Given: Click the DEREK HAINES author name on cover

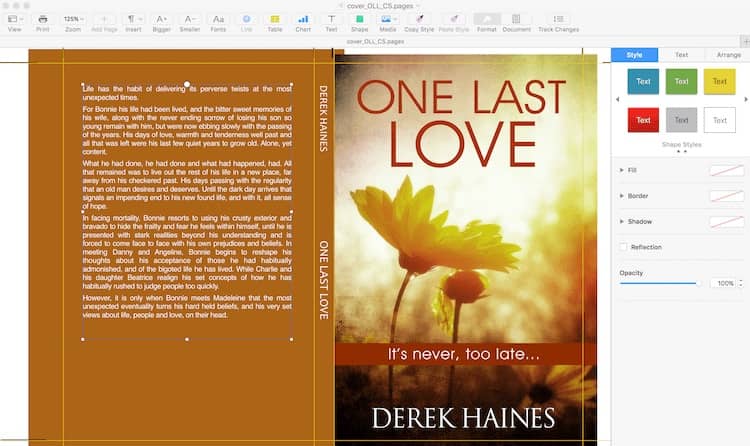Looking at the screenshot, I should 463,418.
